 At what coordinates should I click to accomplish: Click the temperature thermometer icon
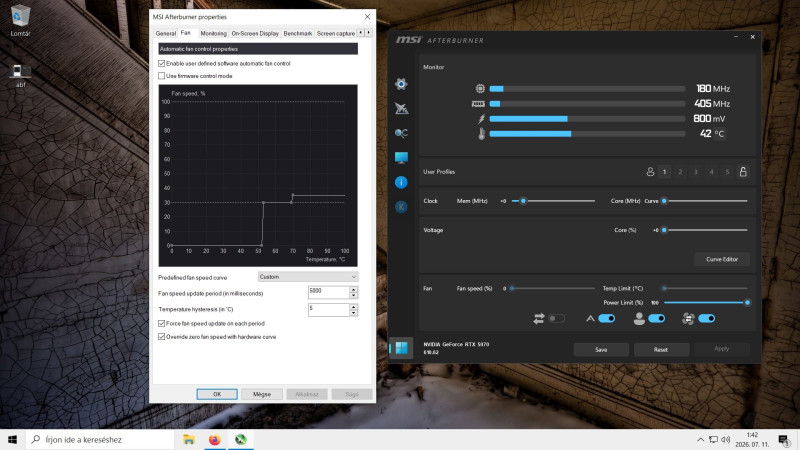coord(481,134)
